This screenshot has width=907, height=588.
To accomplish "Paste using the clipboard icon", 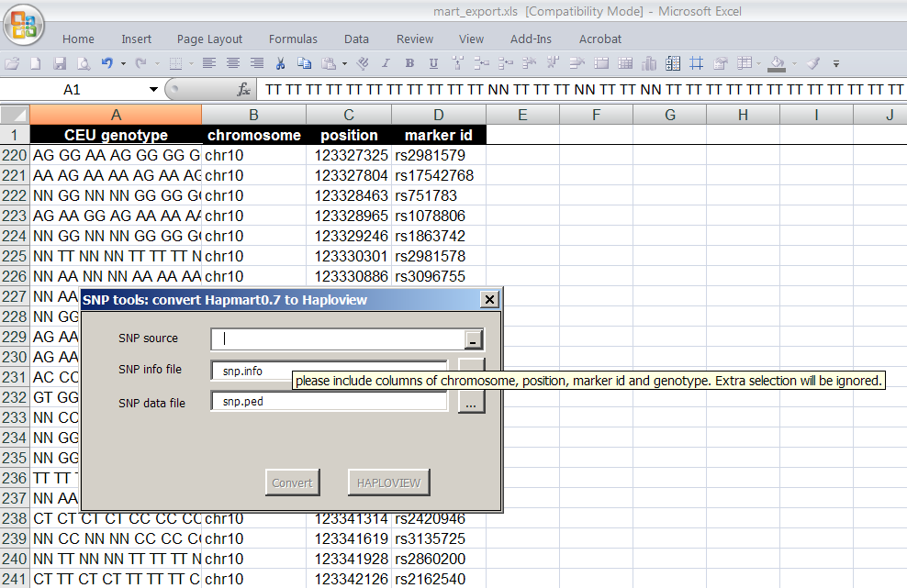I will coord(329,63).
